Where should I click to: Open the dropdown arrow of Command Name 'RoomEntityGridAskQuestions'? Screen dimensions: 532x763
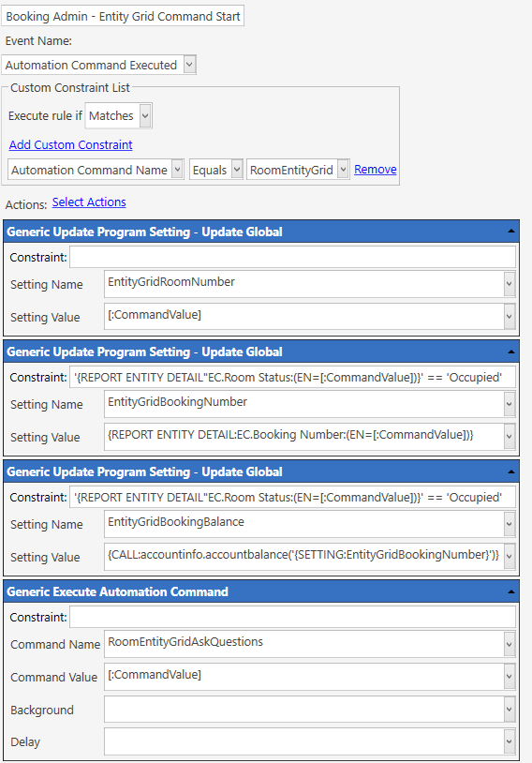point(510,644)
